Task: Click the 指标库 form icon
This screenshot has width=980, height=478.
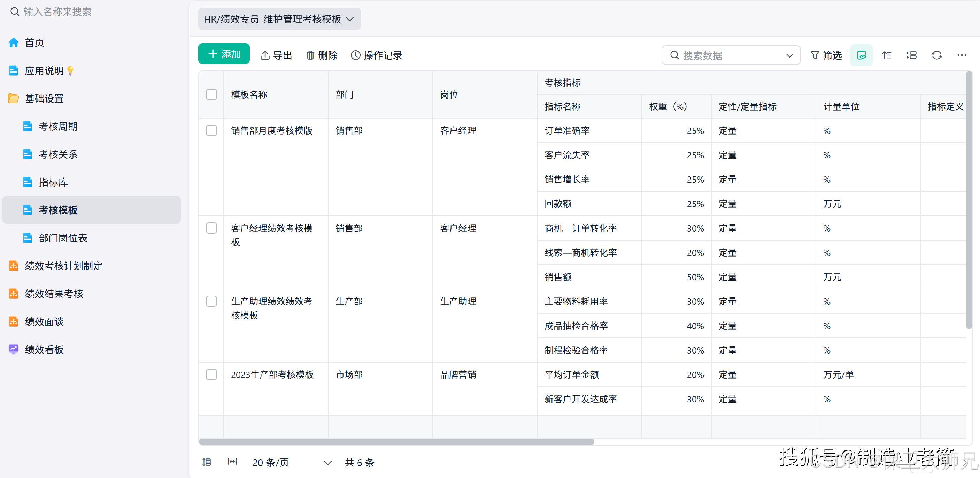Action: pos(28,182)
